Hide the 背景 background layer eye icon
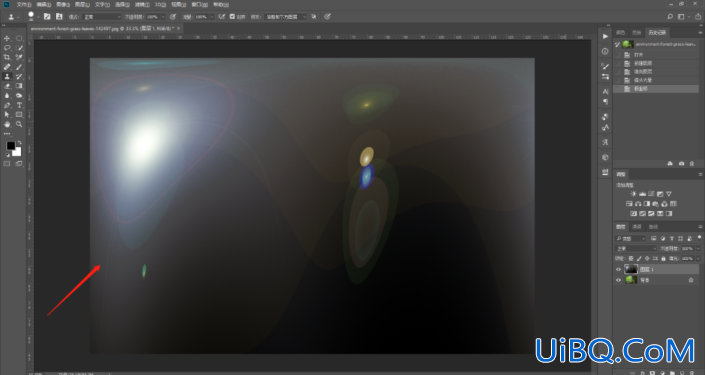This screenshot has height=375, width=705. point(618,280)
